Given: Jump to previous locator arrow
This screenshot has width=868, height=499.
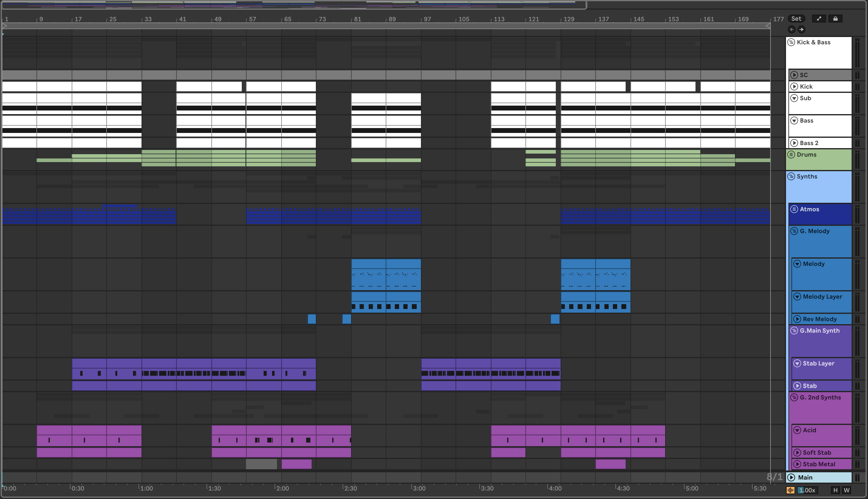Looking at the screenshot, I should pyautogui.click(x=791, y=29).
